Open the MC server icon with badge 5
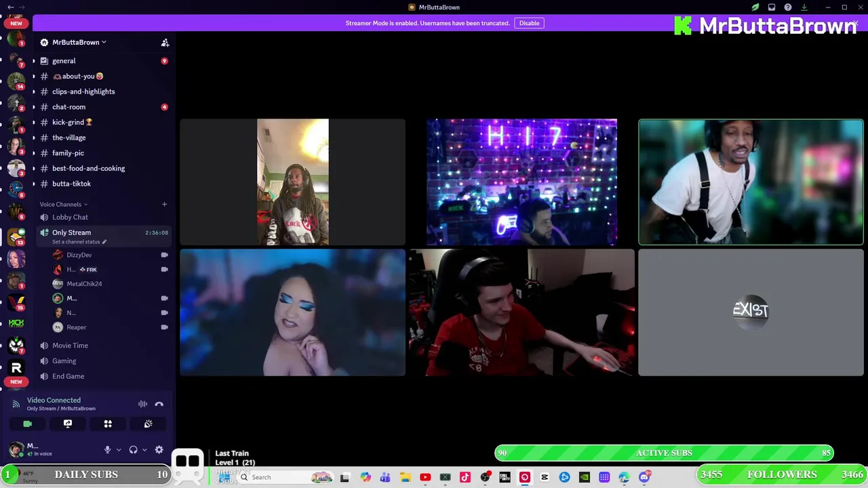Screen dimensions: 868x488 [x=16, y=211]
